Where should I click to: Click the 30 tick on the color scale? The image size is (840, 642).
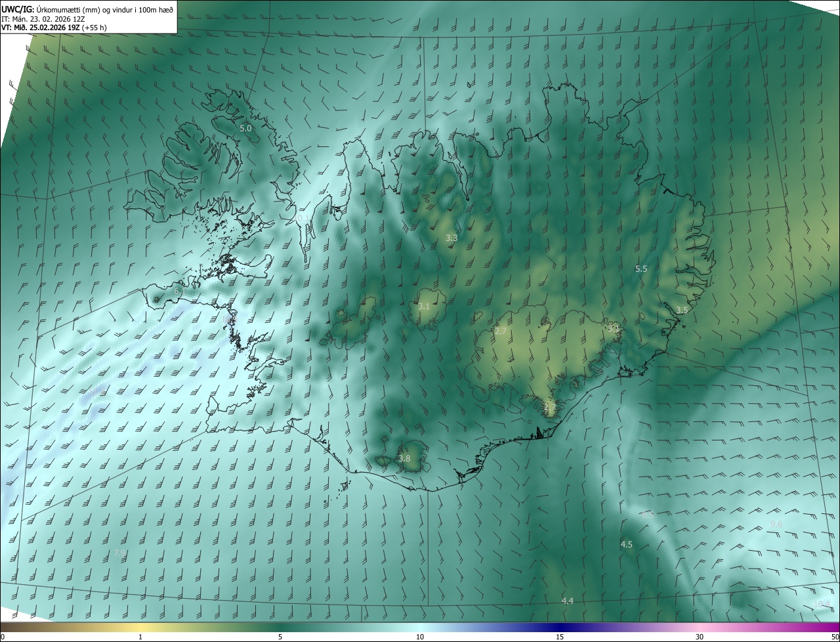(x=700, y=637)
